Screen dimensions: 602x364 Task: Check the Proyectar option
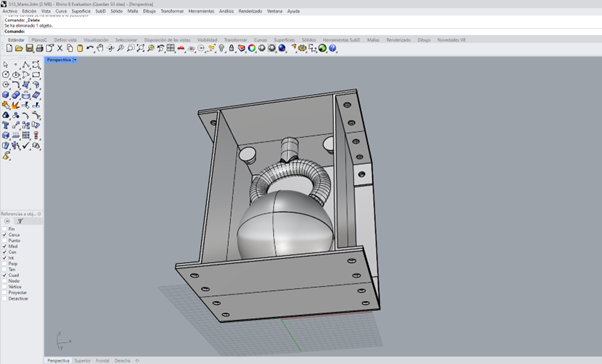(x=5, y=293)
